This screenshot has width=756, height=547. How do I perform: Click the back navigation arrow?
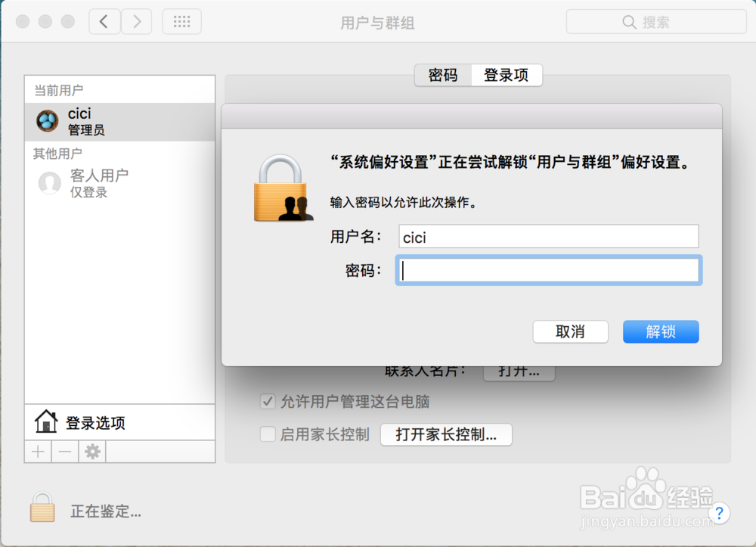pos(104,22)
